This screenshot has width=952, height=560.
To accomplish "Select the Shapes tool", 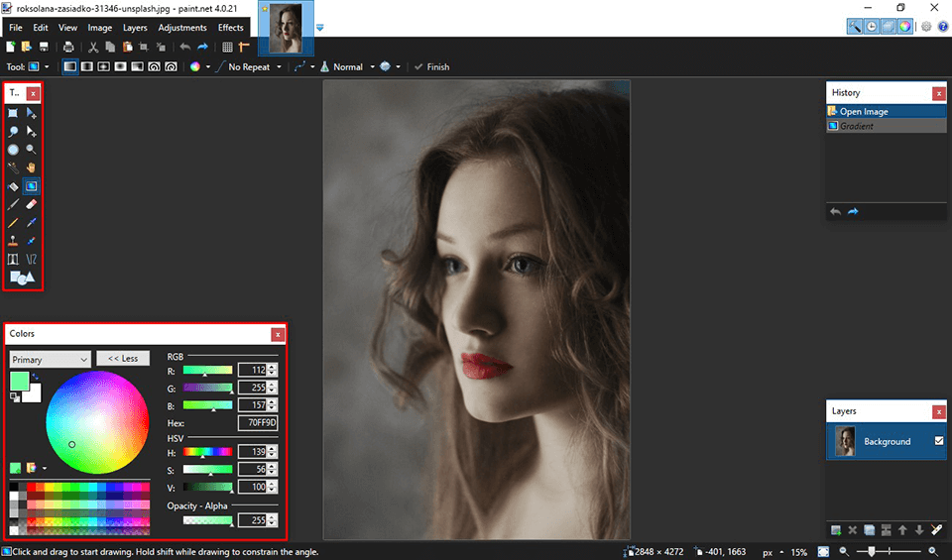I will [x=22, y=278].
